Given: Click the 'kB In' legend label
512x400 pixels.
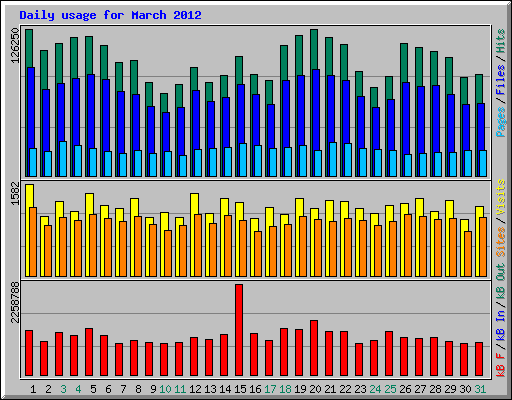Looking at the screenshot, I should [501, 326].
